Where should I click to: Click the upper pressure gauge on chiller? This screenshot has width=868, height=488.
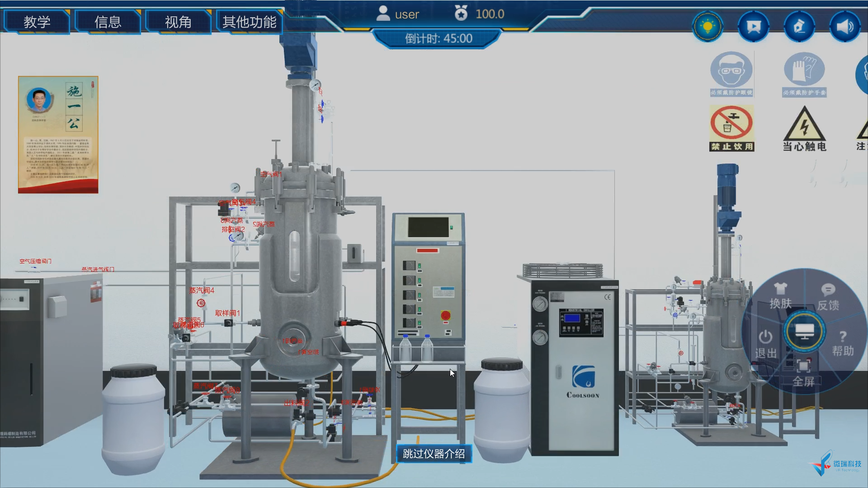540,304
